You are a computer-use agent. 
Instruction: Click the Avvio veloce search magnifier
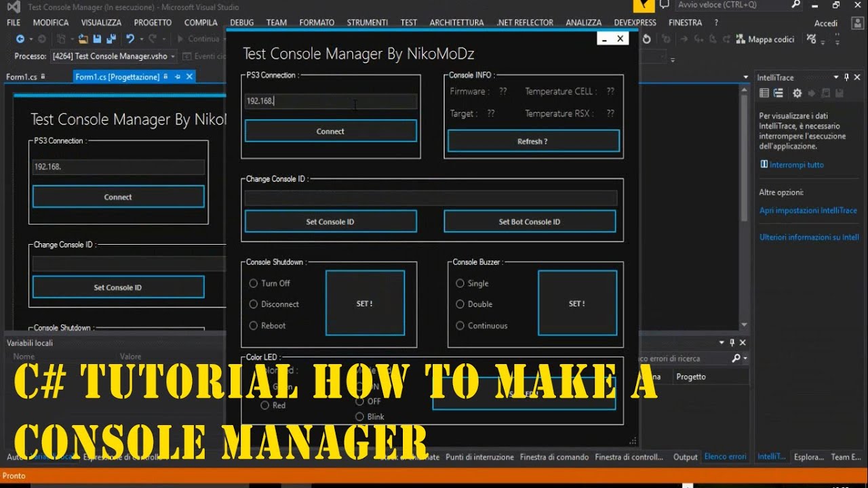click(796, 5)
